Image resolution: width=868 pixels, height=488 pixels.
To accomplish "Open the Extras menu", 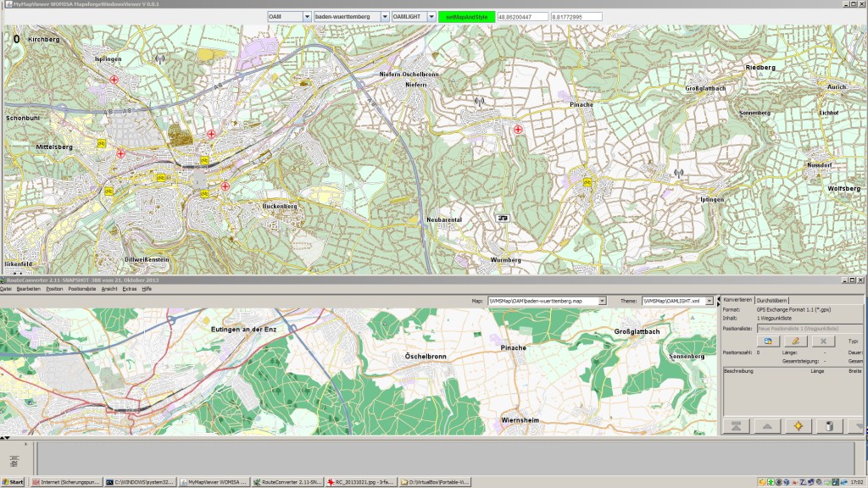I will (130, 289).
